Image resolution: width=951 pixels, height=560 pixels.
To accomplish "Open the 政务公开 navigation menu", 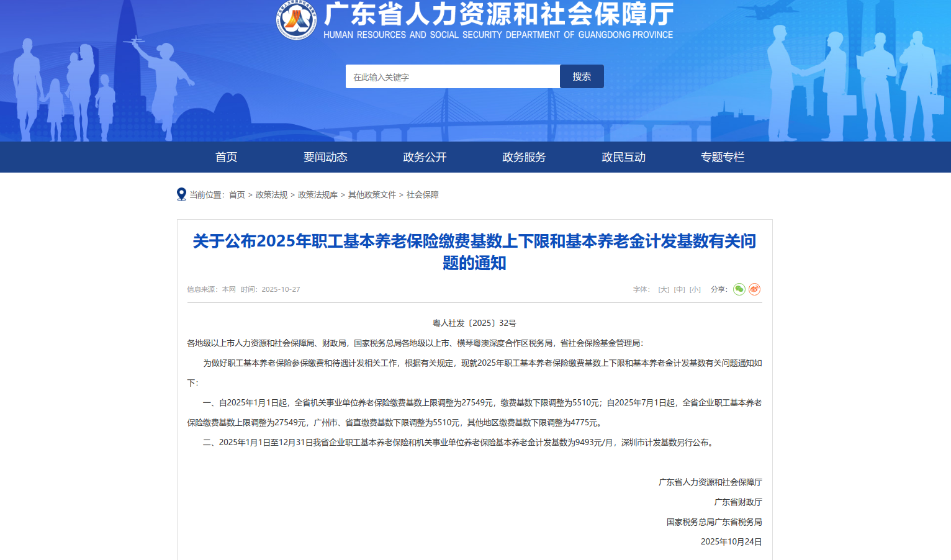I will 425,157.
